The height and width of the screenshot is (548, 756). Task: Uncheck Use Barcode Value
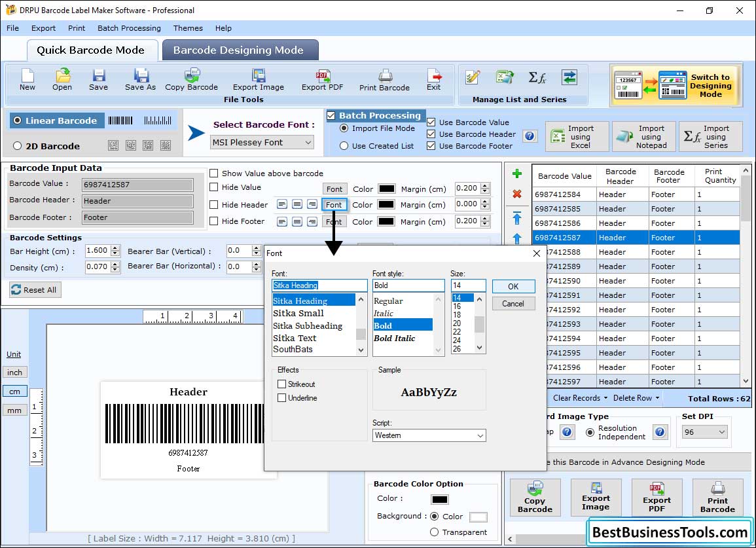pos(431,122)
